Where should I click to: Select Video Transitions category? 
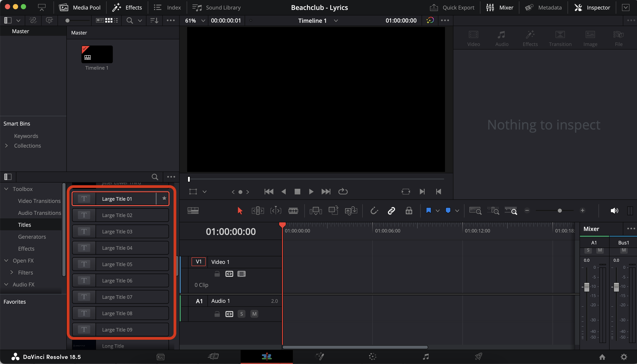[x=39, y=201]
